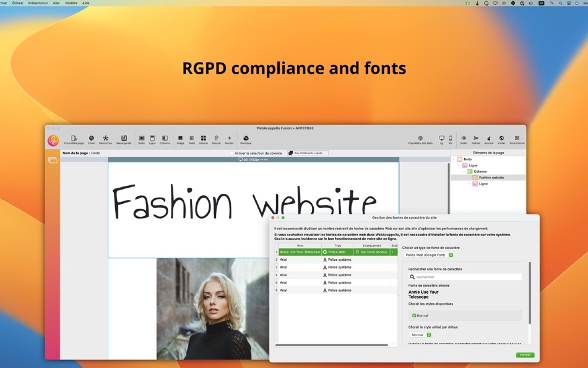Click the font options panel vertical scrollbar
Image resolution: width=588 pixels, height=368 pixels.
tap(529, 293)
